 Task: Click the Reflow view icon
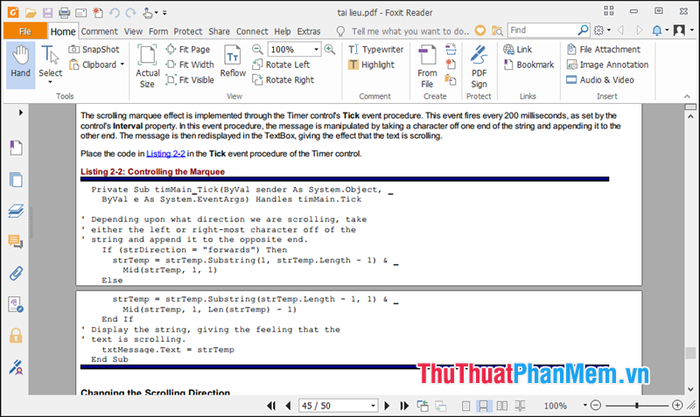point(232,62)
